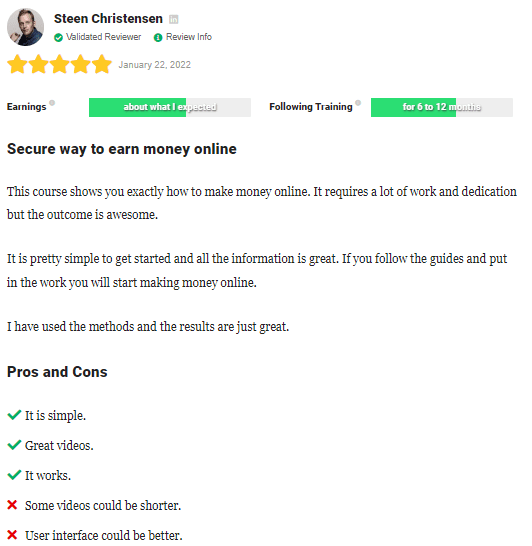
Task: Open Steen Christensen's LinkedIn icon
Action: (173, 19)
